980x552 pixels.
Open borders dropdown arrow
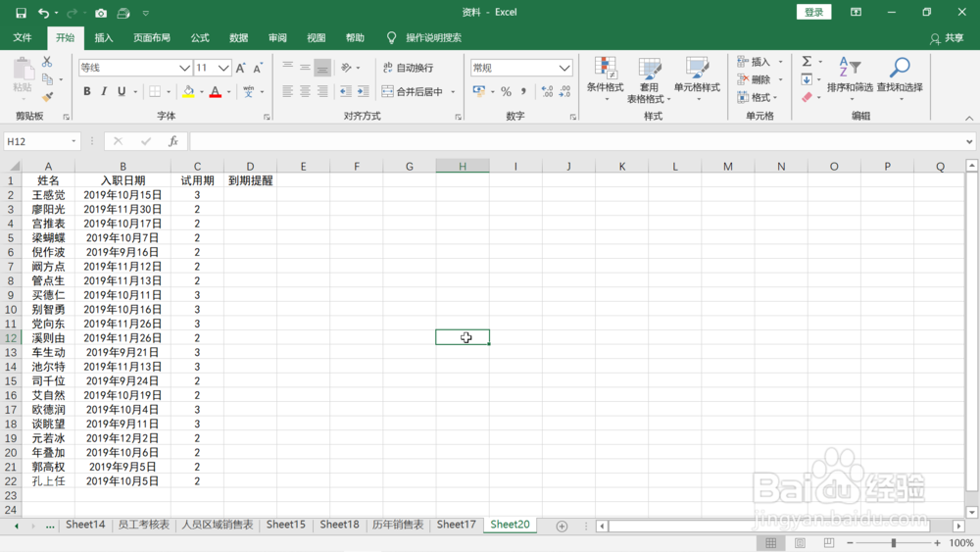169,92
